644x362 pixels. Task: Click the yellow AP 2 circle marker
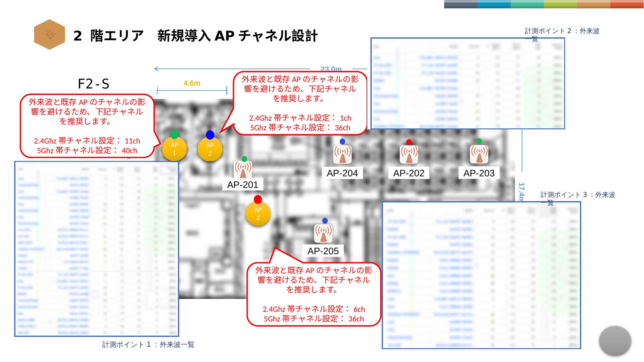[x=210, y=149]
